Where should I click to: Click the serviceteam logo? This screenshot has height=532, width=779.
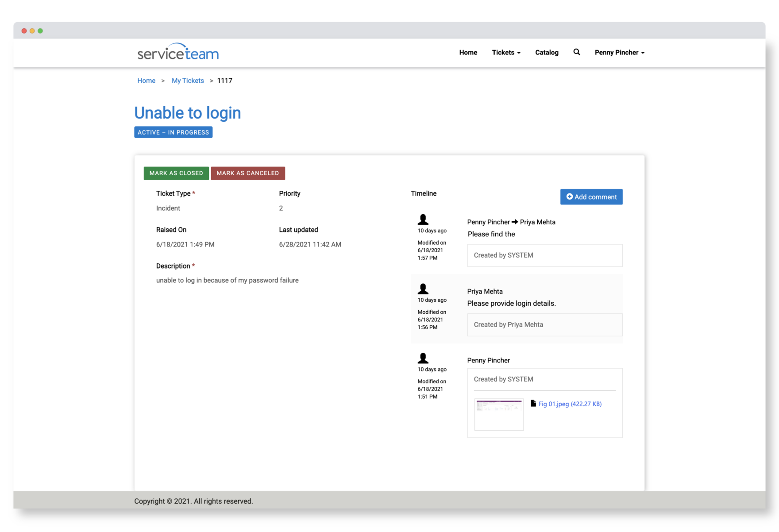click(177, 52)
